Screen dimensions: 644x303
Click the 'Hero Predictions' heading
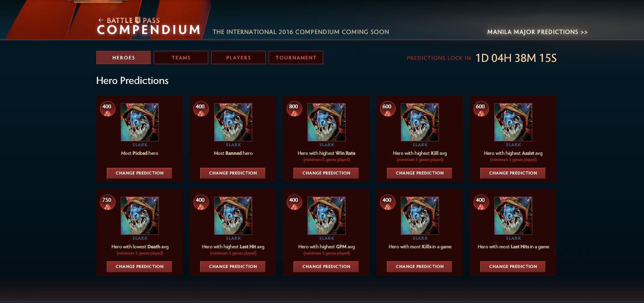[132, 81]
